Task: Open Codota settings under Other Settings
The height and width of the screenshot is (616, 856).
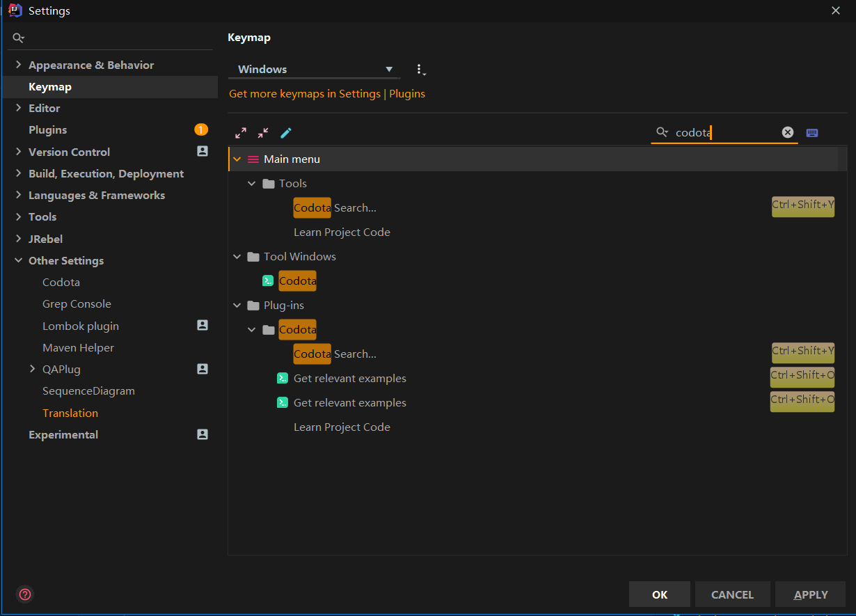Action: pyautogui.click(x=61, y=282)
